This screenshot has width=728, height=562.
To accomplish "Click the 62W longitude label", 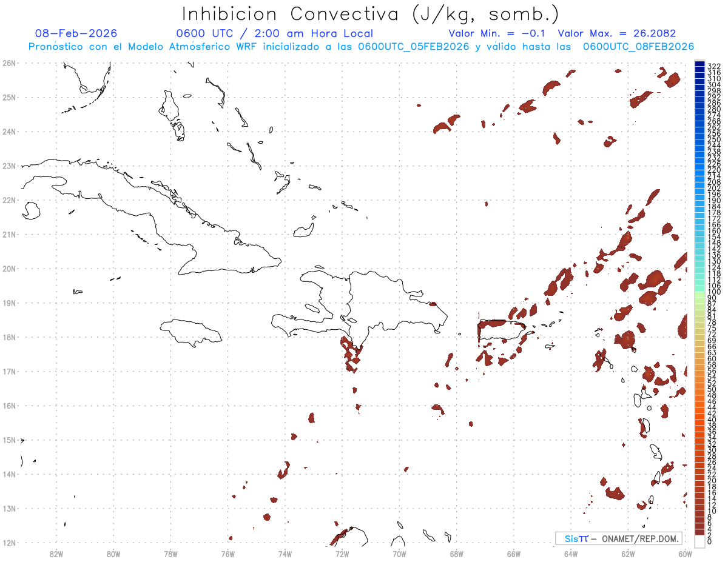I will tap(628, 554).
